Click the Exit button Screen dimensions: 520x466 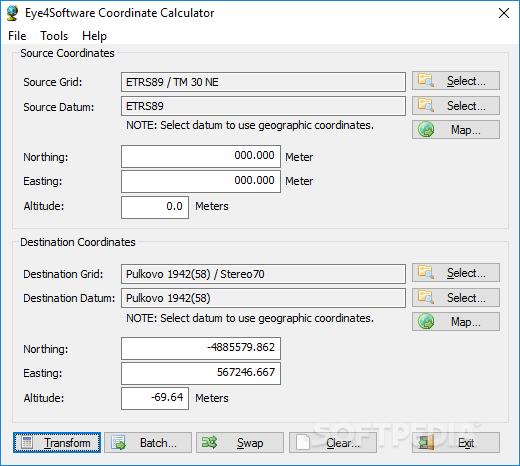456,443
